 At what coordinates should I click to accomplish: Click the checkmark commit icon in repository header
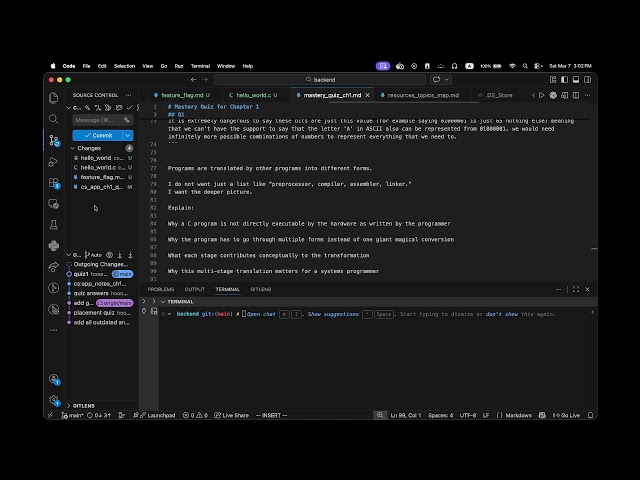click(129, 108)
